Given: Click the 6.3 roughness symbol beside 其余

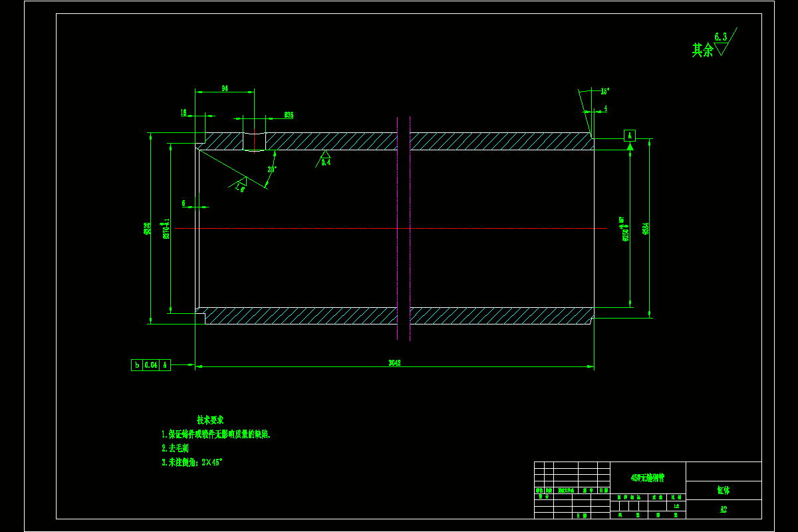Looking at the screenshot, I should [x=725, y=41].
